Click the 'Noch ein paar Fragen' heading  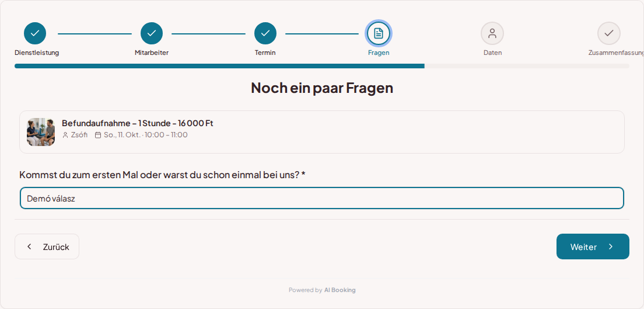[x=322, y=88]
